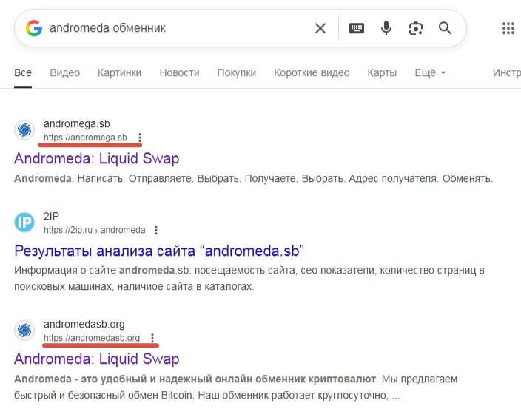The width and height of the screenshot is (521, 420).
Task: Switch to the Картинки tab
Action: pos(120,72)
